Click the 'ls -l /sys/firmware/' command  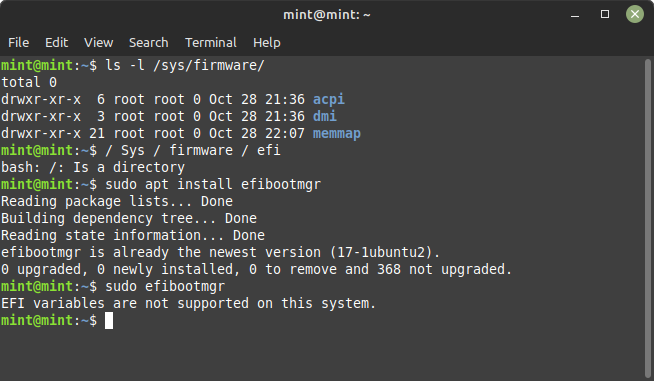point(185,66)
